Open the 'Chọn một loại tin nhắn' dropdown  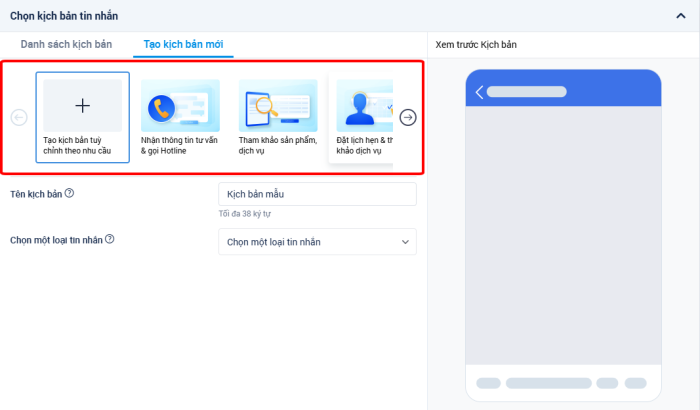pyautogui.click(x=317, y=242)
